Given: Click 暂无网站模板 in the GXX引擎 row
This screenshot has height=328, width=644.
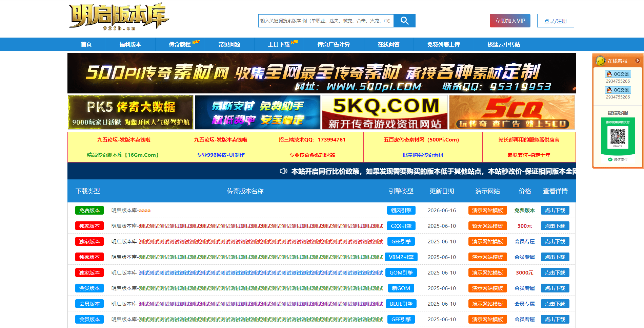Looking at the screenshot, I should coord(487,226).
